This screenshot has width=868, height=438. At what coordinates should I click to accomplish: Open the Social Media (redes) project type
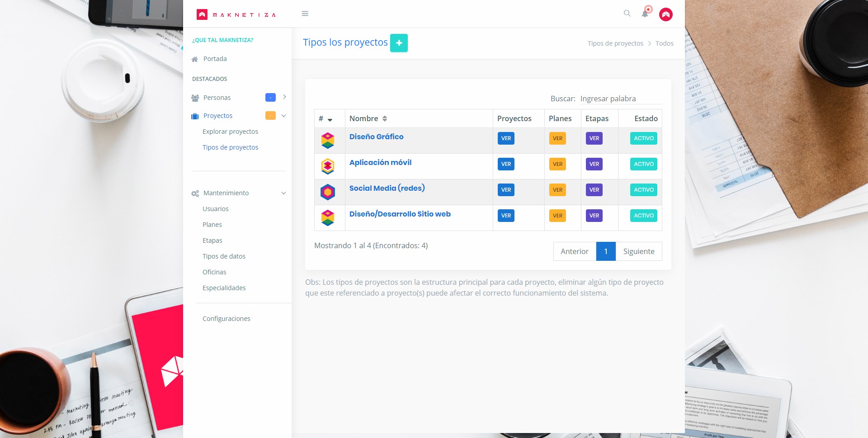point(387,188)
